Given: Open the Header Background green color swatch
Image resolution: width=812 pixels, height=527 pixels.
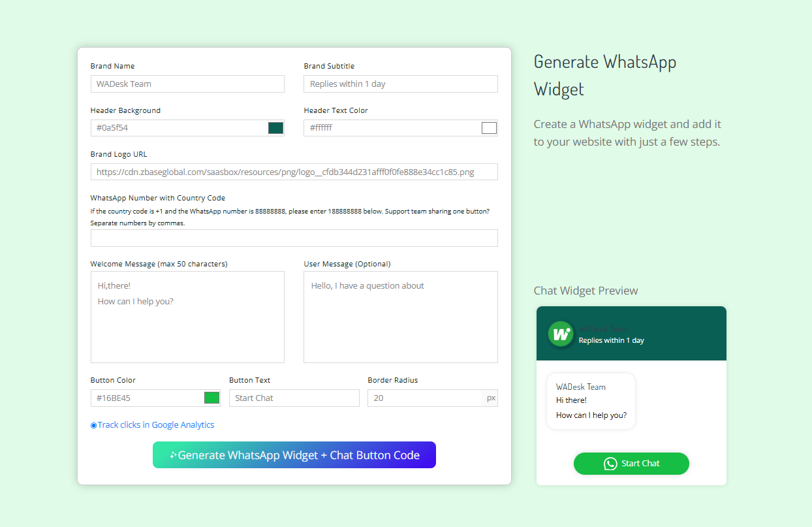Looking at the screenshot, I should coord(275,127).
